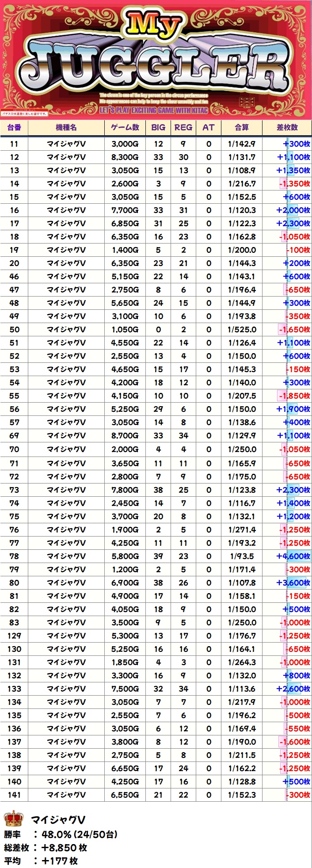Click the 台番 column header
The height and width of the screenshot is (868, 312).
(14, 128)
